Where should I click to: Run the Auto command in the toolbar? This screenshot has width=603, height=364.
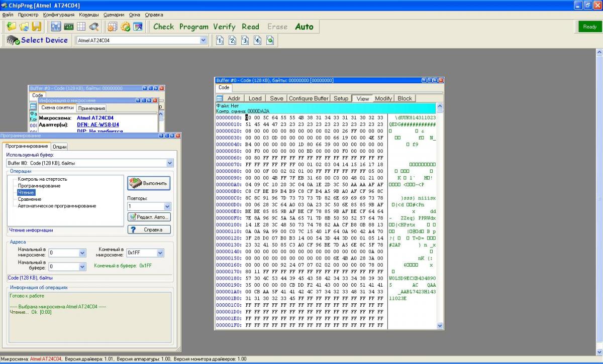point(304,27)
